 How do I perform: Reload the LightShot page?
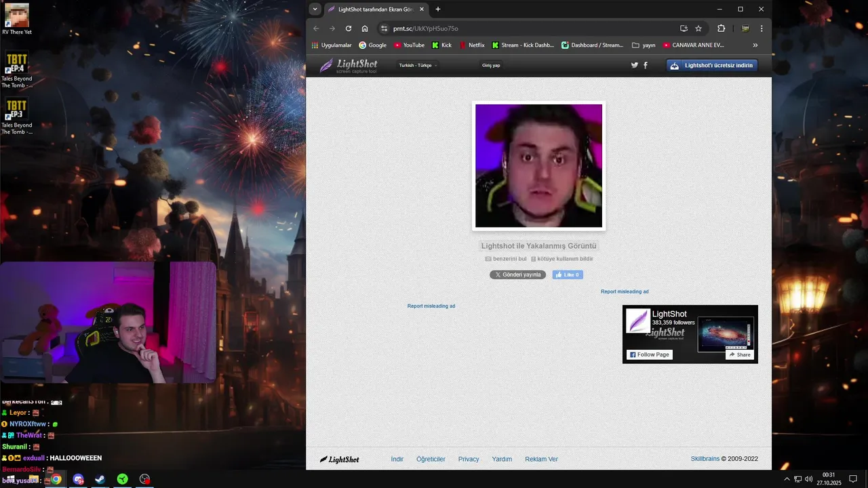coord(349,28)
